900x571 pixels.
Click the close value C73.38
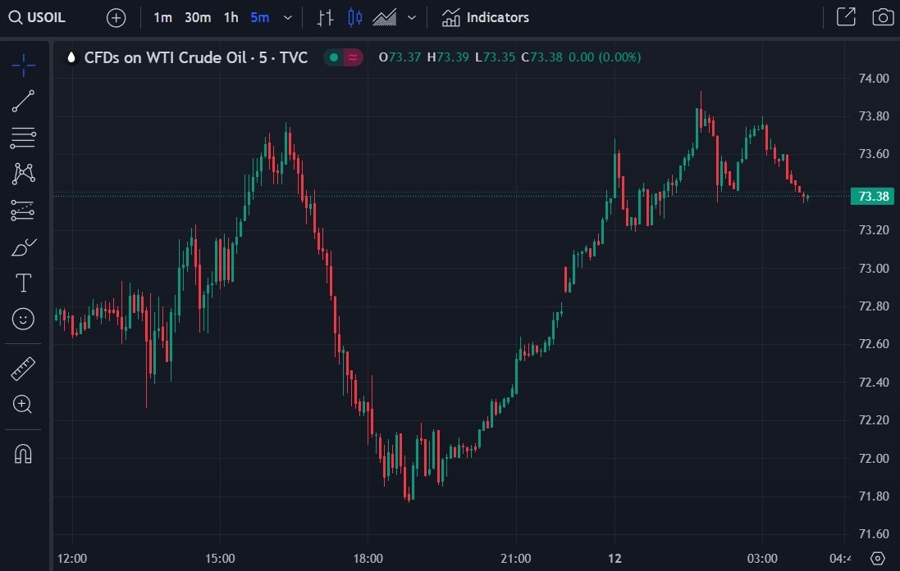click(542, 57)
